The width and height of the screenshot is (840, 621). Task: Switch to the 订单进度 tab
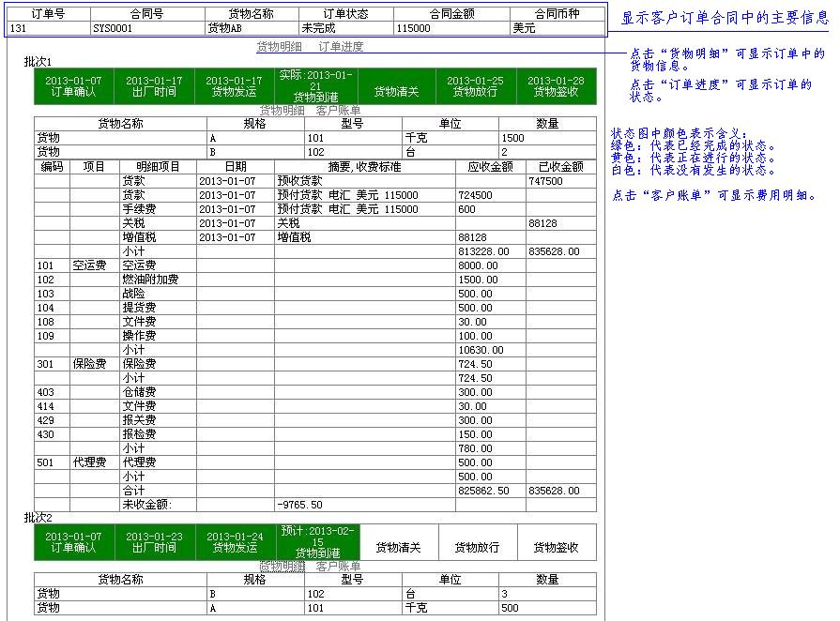point(341,47)
